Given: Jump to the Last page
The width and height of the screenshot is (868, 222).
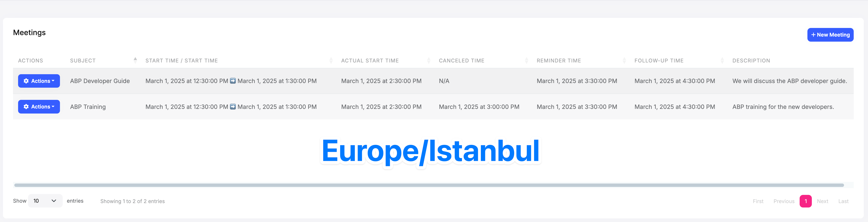Looking at the screenshot, I should (843, 201).
